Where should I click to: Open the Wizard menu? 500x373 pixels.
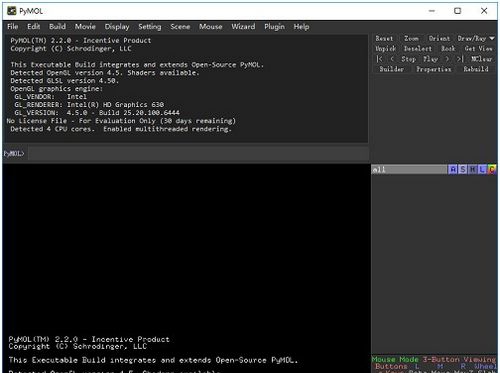pos(243,27)
